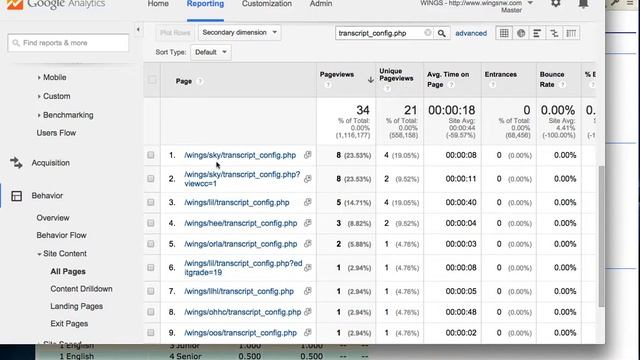Click the Pageviews sort arrow

click(x=370, y=80)
